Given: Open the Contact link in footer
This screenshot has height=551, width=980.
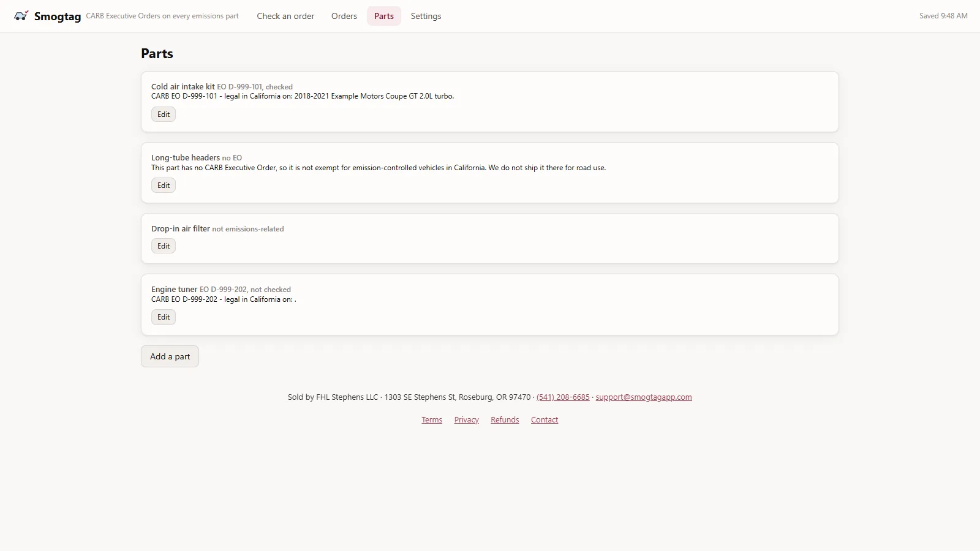Looking at the screenshot, I should 545,419.
